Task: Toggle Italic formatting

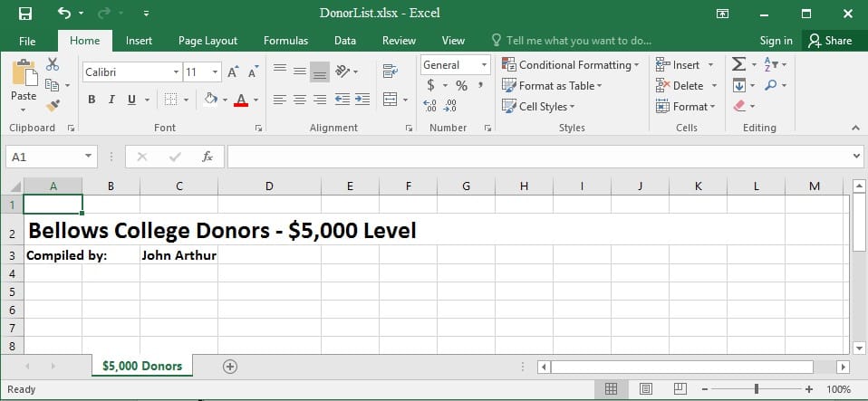Action: click(x=111, y=100)
